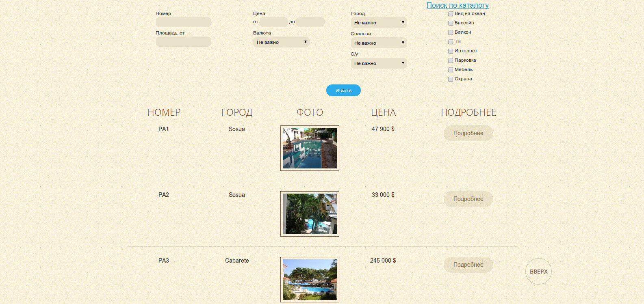Click the PA2 listing number

coord(163,195)
